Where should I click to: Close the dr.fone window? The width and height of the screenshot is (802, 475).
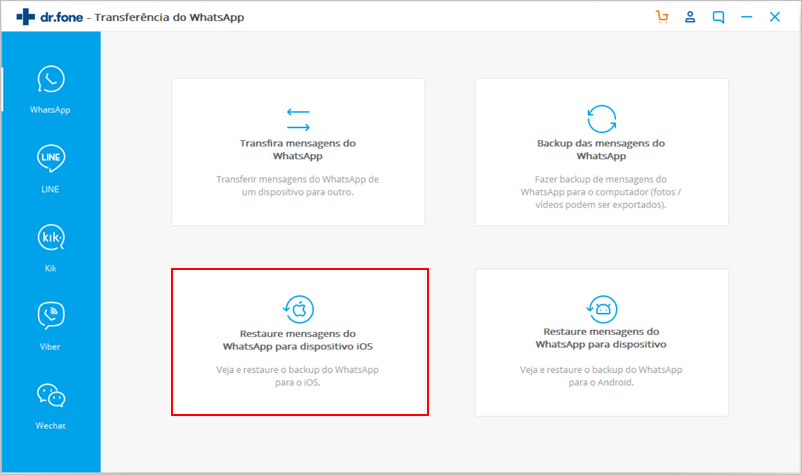[x=775, y=17]
